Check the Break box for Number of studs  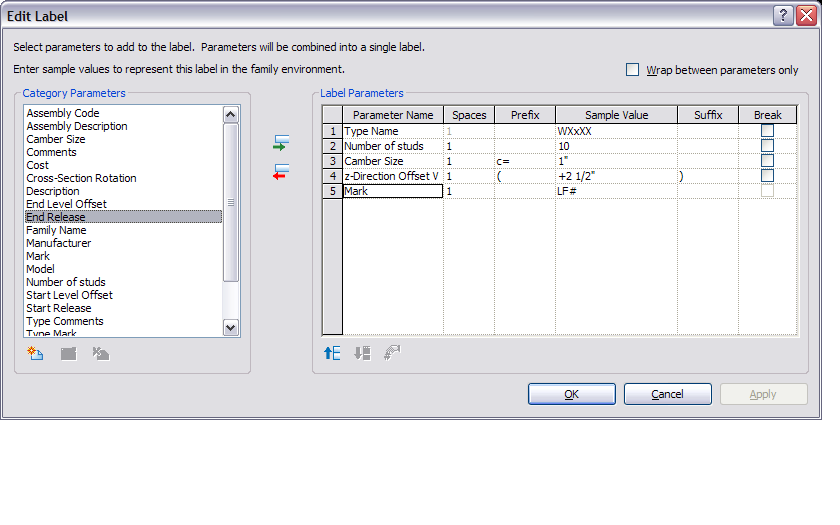tap(767, 146)
